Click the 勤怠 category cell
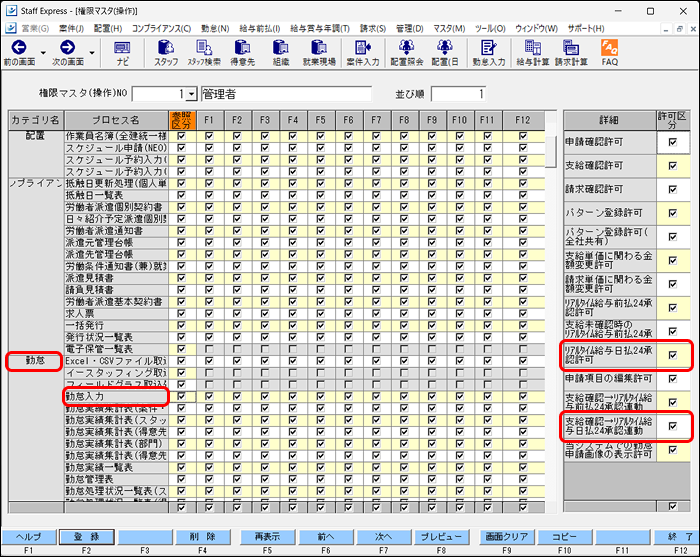Viewport: 700px width, 557px height. point(35,361)
